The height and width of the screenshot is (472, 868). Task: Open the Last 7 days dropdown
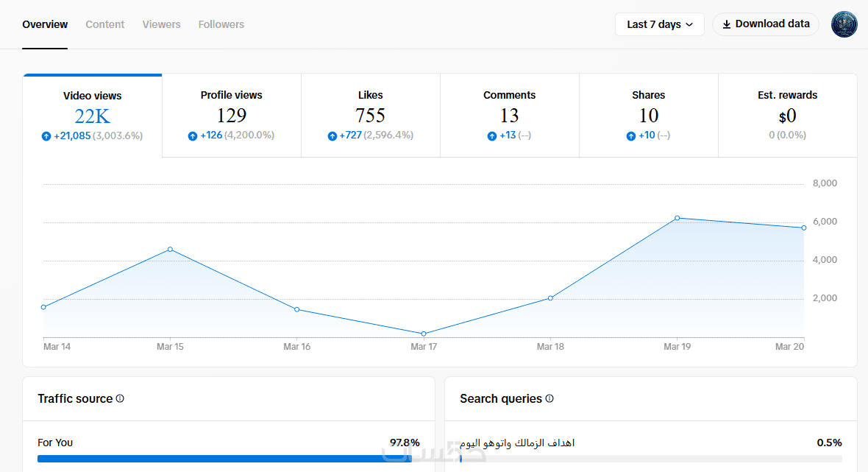pyautogui.click(x=659, y=24)
